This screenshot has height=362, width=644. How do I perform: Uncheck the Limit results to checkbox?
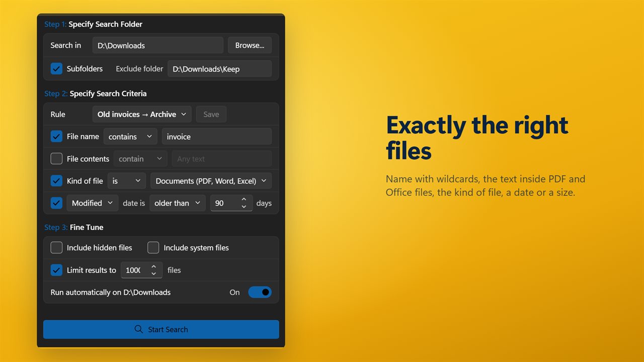56,270
